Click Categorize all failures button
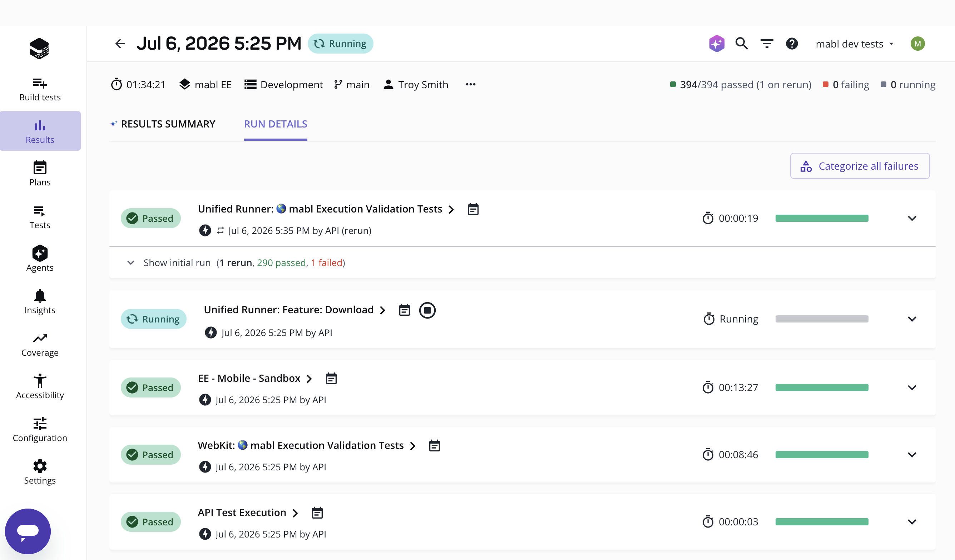Screen dimensions: 955x560 pos(860,166)
